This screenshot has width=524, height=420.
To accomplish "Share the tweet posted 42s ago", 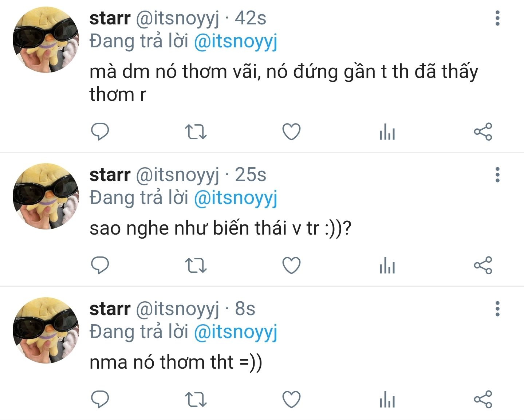I will pyautogui.click(x=483, y=132).
